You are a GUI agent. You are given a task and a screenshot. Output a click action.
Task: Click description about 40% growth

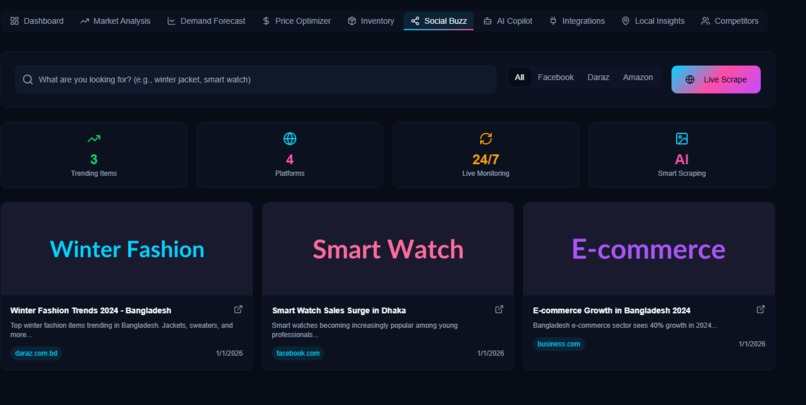click(625, 325)
